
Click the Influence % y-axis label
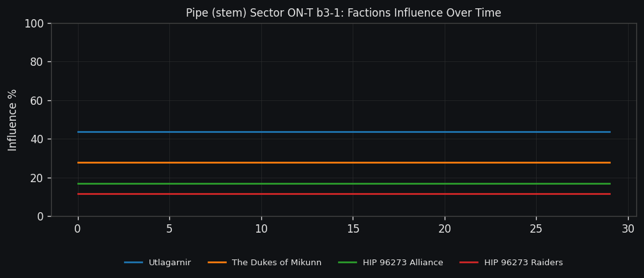click(x=13, y=120)
